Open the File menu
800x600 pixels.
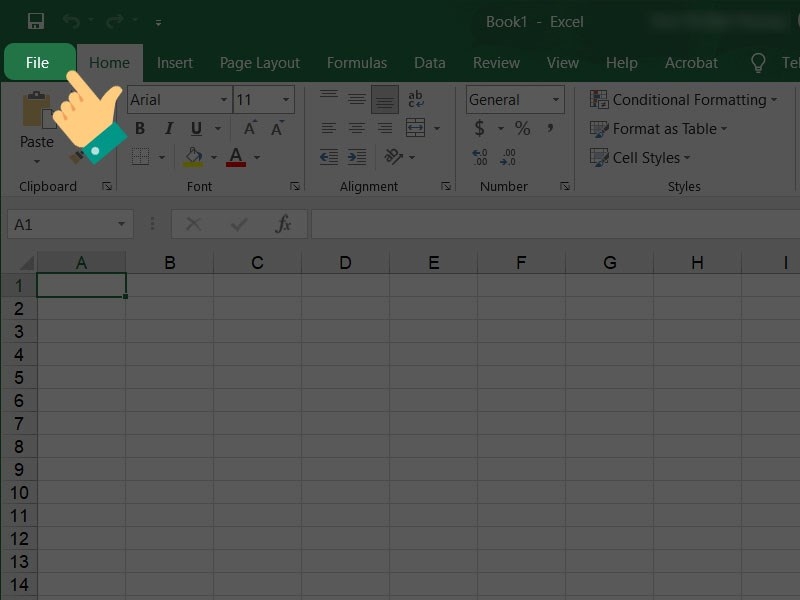click(37, 62)
